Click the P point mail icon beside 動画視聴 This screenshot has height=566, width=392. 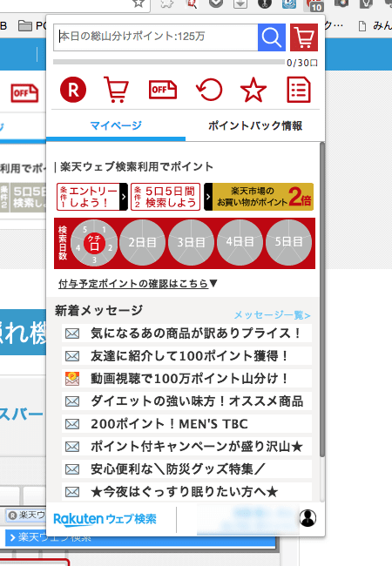(x=72, y=378)
